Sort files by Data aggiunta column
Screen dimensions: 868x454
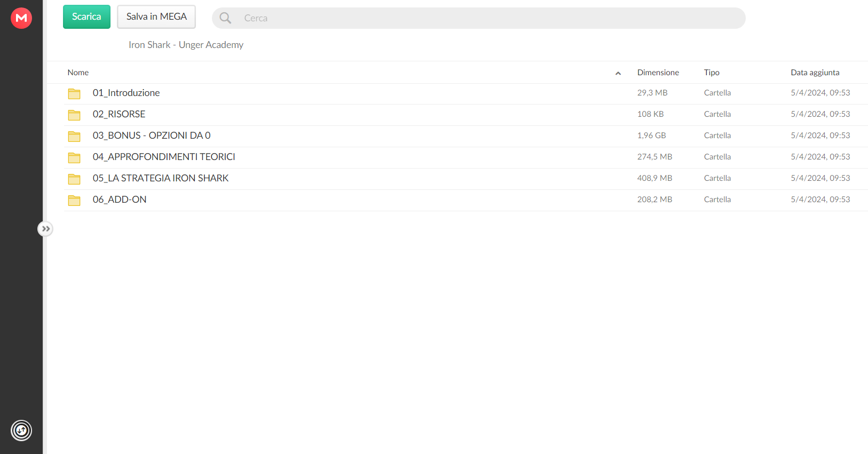pos(815,73)
